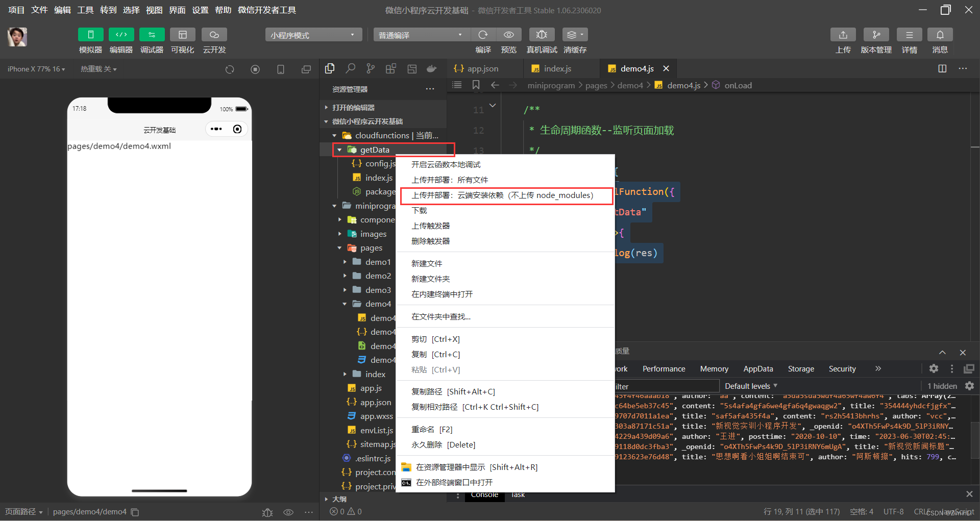Expand the demo3 folder
980x521 pixels.
[x=345, y=290]
